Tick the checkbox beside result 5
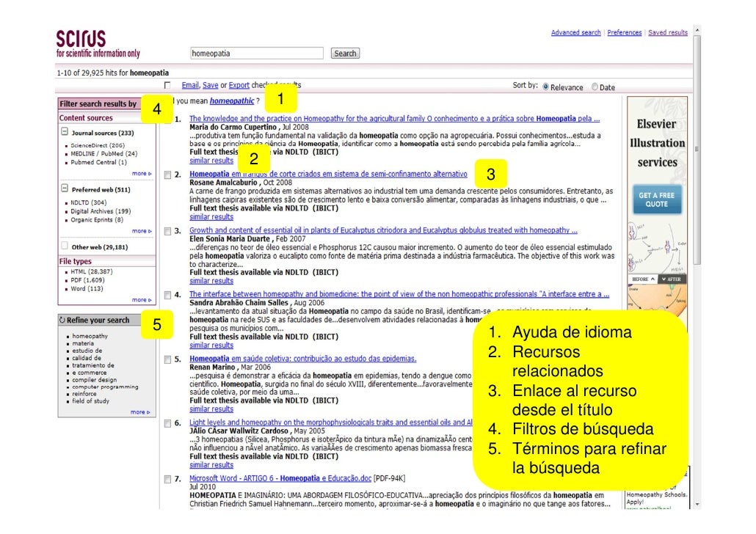The height and width of the screenshot is (534, 756). coord(168,359)
